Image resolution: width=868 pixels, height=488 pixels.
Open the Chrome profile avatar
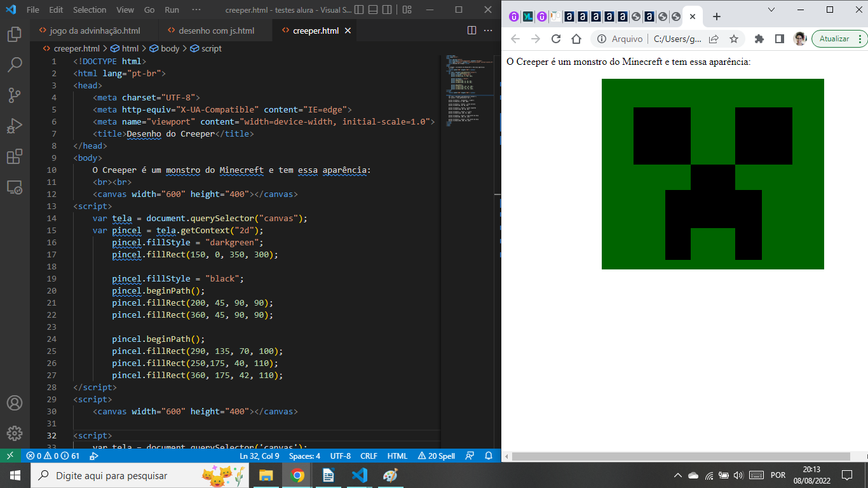[x=800, y=39]
